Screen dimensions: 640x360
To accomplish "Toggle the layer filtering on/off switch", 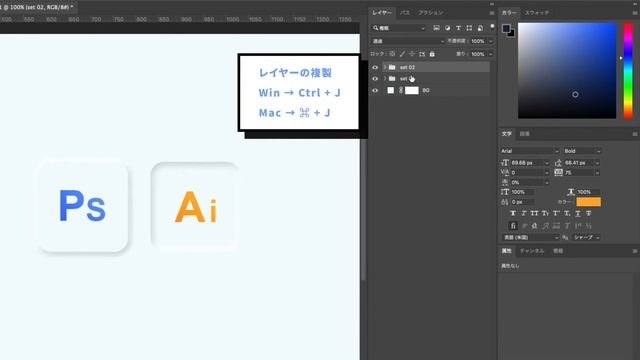I will [492, 27].
